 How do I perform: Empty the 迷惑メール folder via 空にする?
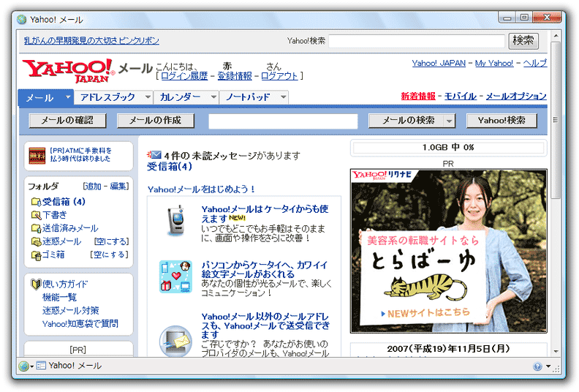coord(112,241)
